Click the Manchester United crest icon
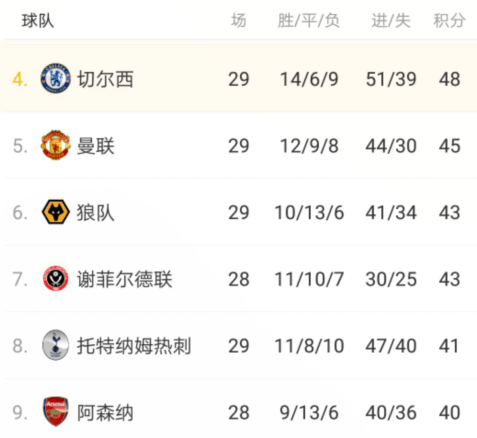The image size is (477, 438). 55,145
